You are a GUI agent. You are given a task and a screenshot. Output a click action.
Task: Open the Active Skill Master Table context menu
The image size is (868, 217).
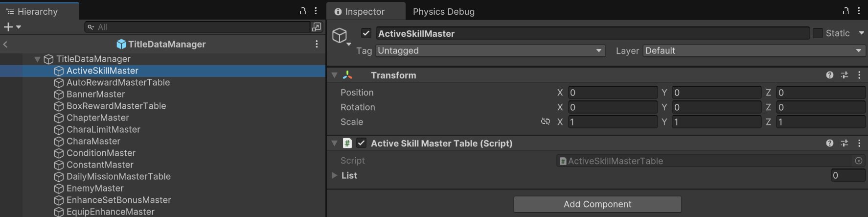pyautogui.click(x=859, y=143)
